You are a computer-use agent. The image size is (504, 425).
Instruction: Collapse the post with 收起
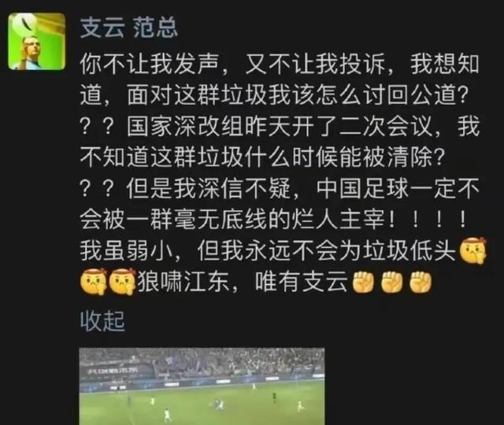point(102,320)
